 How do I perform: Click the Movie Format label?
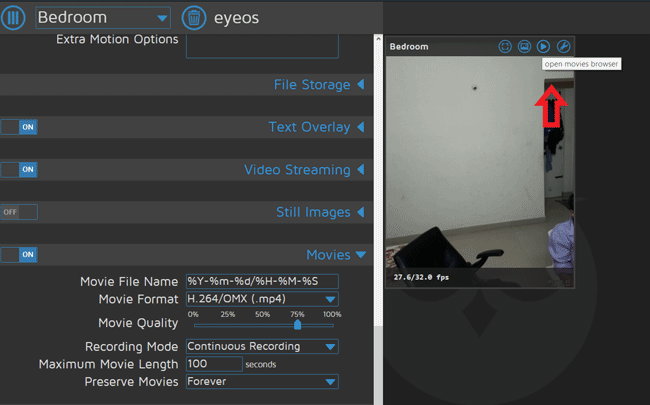click(x=138, y=299)
